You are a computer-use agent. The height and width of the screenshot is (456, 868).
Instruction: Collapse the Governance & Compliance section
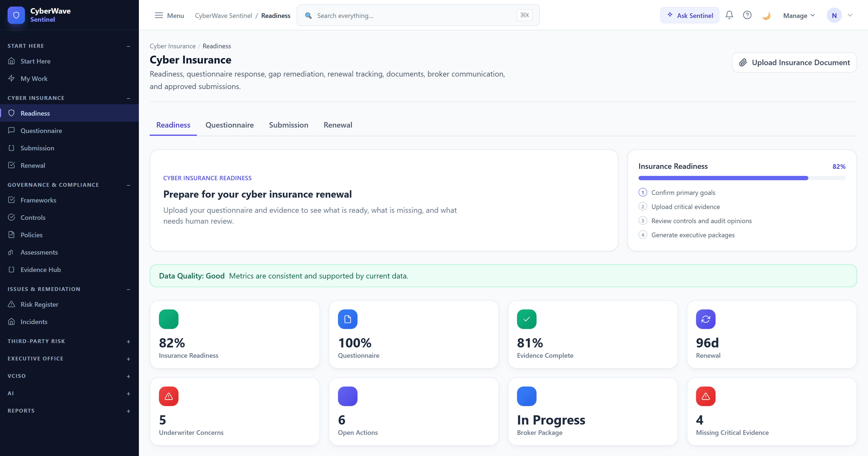click(x=128, y=185)
